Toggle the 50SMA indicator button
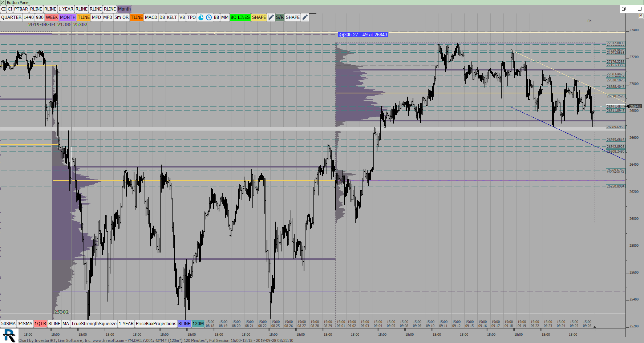Screen dimensions: 644x343 (8, 324)
